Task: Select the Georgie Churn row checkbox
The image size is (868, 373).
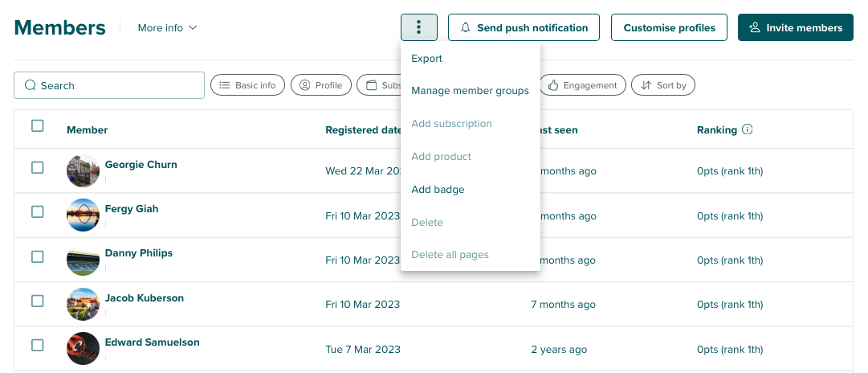Action: [38, 167]
